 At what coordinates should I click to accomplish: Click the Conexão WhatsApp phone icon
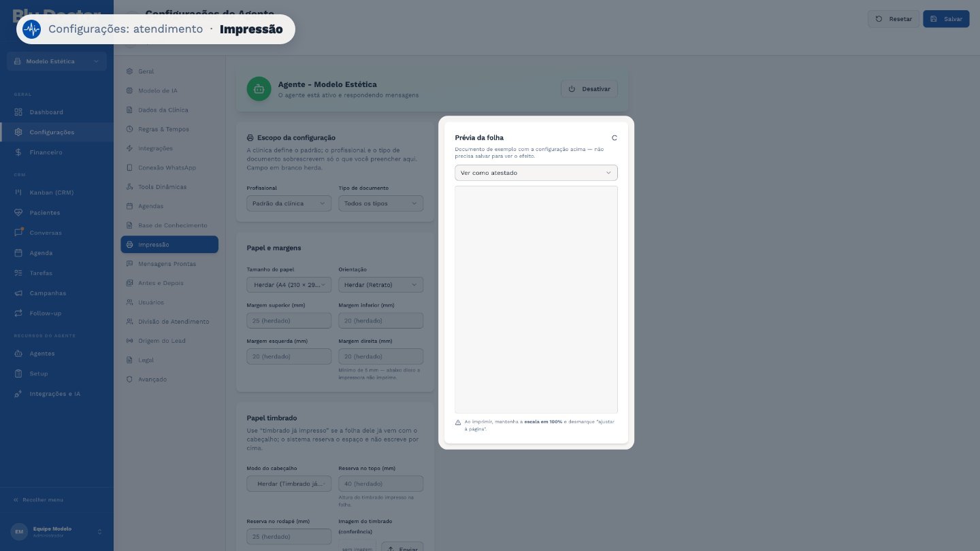tap(129, 167)
